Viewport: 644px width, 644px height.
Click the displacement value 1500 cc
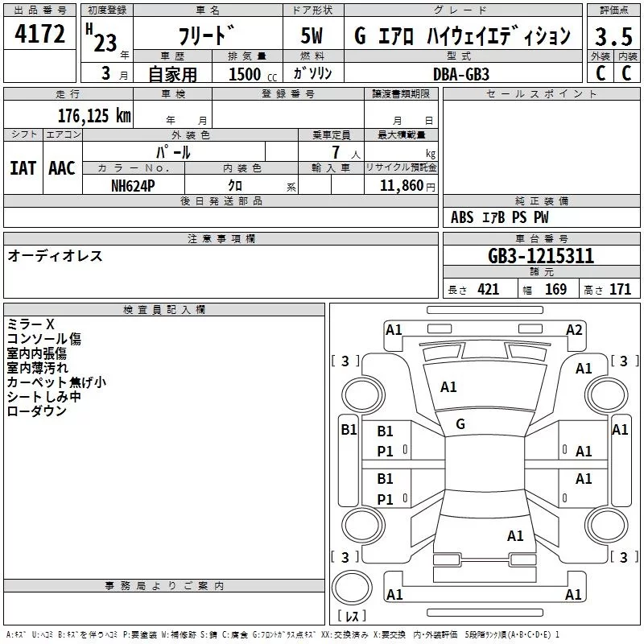[x=252, y=73]
